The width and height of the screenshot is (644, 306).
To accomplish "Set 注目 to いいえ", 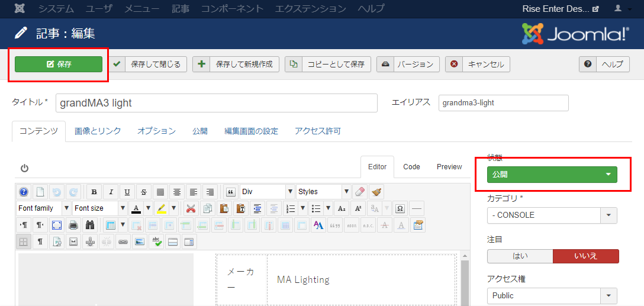I will (585, 256).
